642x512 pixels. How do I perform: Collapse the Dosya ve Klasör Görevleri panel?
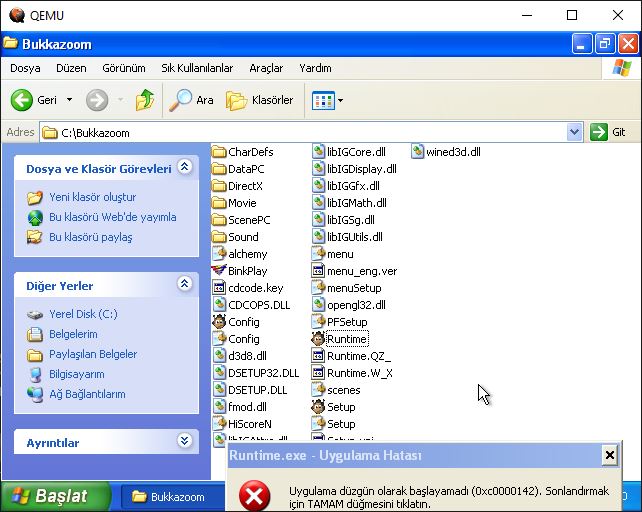[x=185, y=167]
